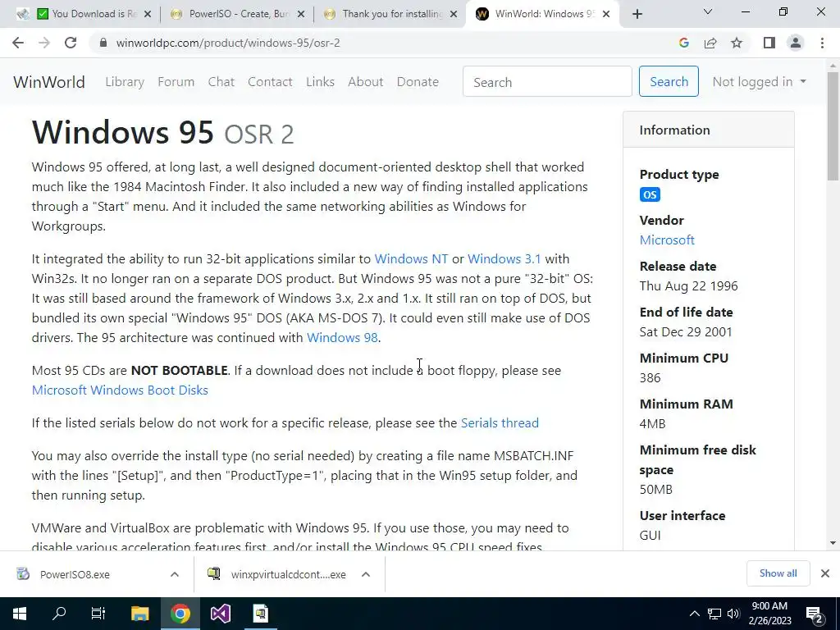Viewport: 840px width, 630px height.
Task: Bookmark this page with star
Action: click(x=737, y=43)
